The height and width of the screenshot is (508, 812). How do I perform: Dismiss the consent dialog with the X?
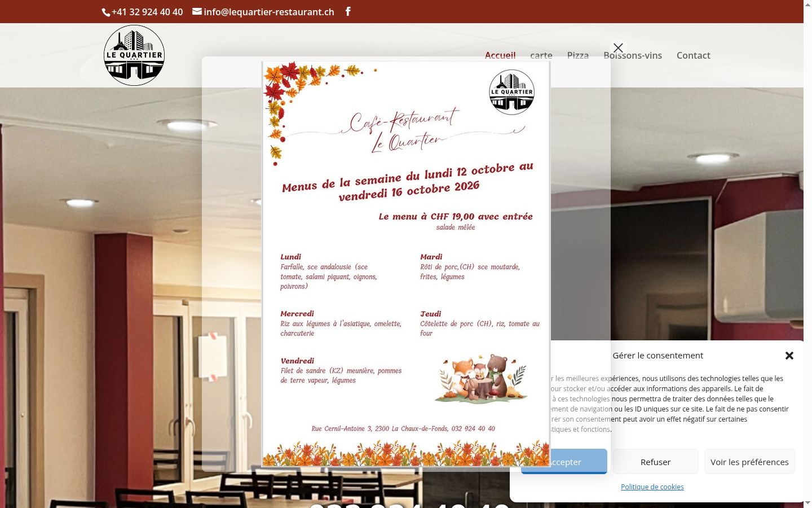coord(789,356)
